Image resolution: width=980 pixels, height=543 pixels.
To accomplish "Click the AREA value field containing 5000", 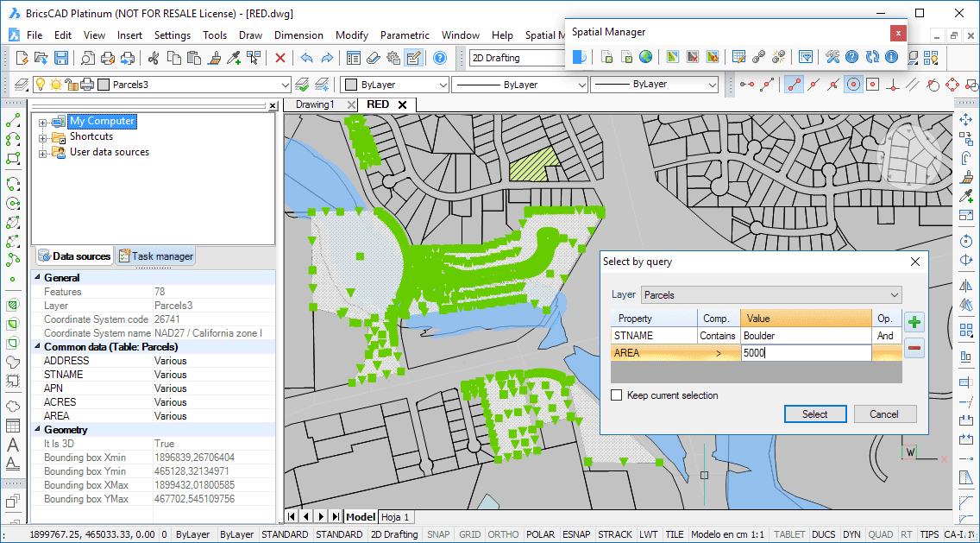I will [807, 353].
